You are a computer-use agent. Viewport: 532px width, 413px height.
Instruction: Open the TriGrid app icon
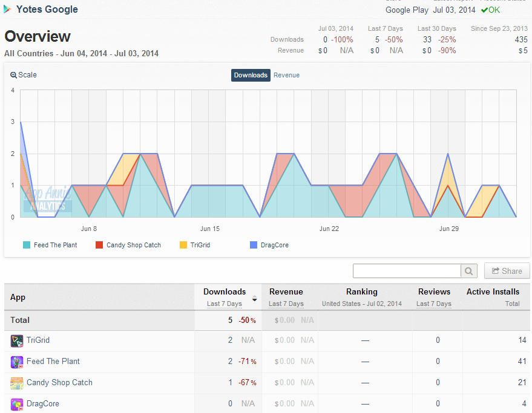coord(16,341)
